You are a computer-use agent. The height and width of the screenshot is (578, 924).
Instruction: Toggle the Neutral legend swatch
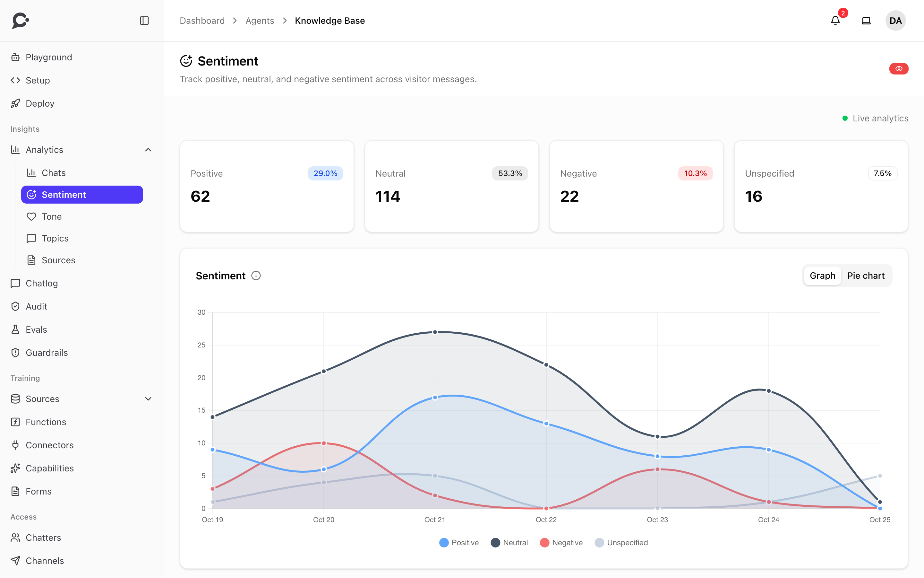(x=495, y=542)
